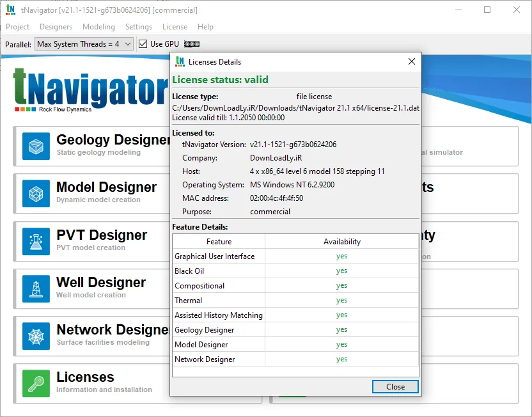532x417 pixels.
Task: Open Well Designer derrick icon
Action: coord(36,288)
